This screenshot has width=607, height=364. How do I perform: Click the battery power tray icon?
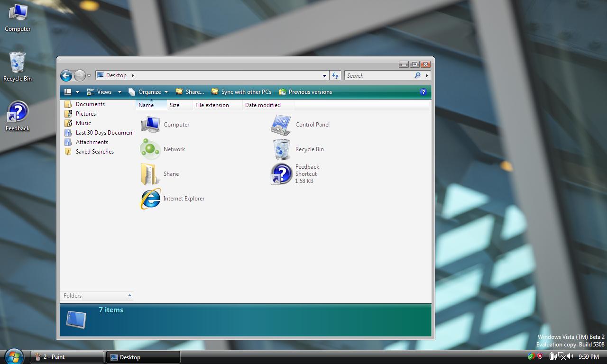(553, 356)
